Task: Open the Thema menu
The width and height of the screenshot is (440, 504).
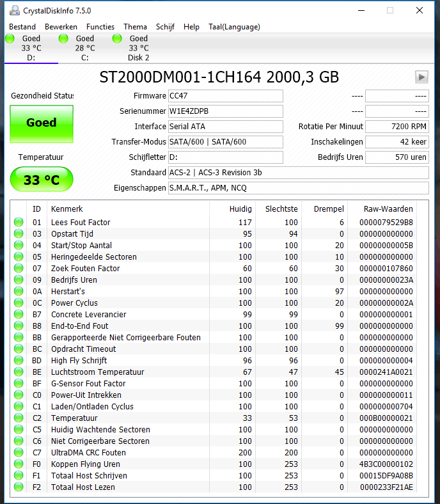Action: point(135,27)
